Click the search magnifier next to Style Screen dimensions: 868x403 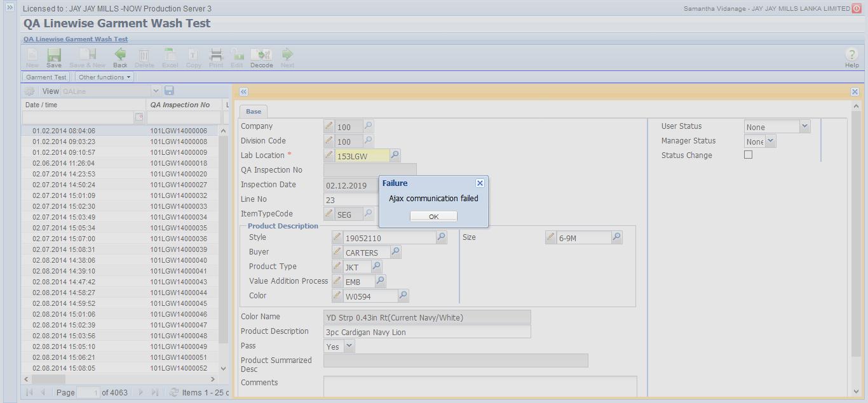[441, 237]
